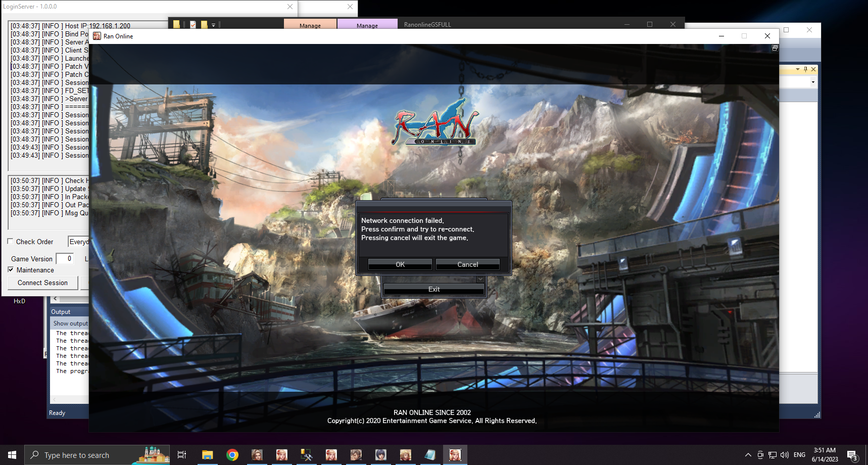Click the restore icon in the game's top-right corner
The width and height of the screenshot is (868, 465).
[x=775, y=48]
